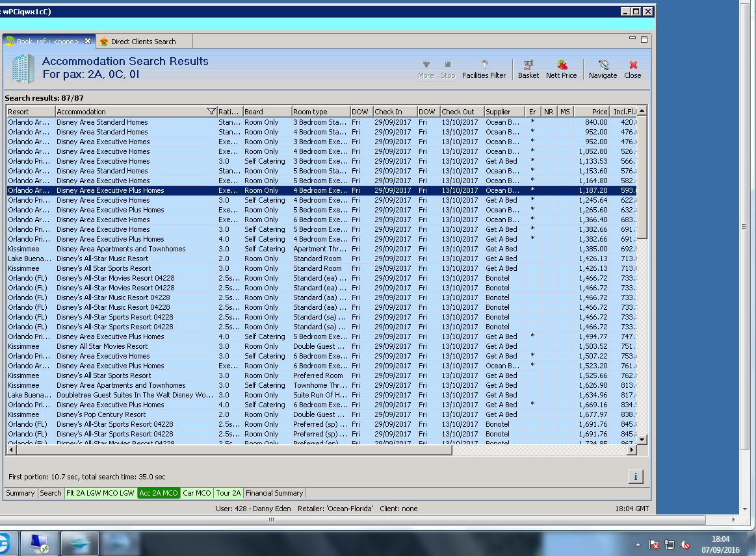Screen dimensions: 756x556
Task: Click the horizontal scrollbar thumb of results table
Action: tap(234, 450)
